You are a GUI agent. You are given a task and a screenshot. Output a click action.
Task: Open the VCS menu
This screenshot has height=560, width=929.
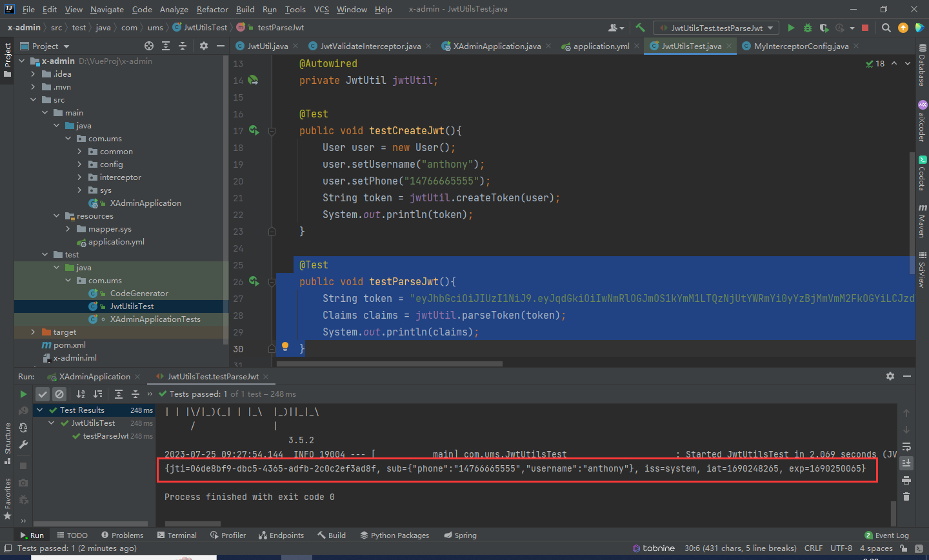321,9
